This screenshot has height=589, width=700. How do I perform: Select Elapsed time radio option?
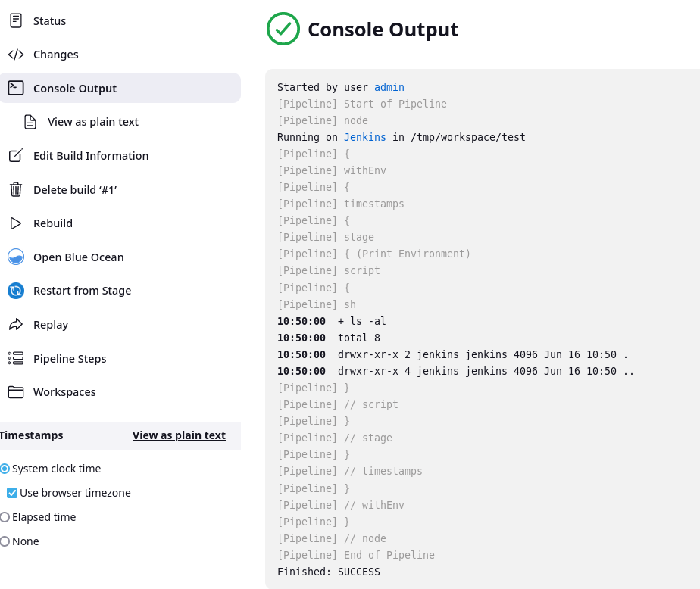pyautogui.click(x=5, y=517)
